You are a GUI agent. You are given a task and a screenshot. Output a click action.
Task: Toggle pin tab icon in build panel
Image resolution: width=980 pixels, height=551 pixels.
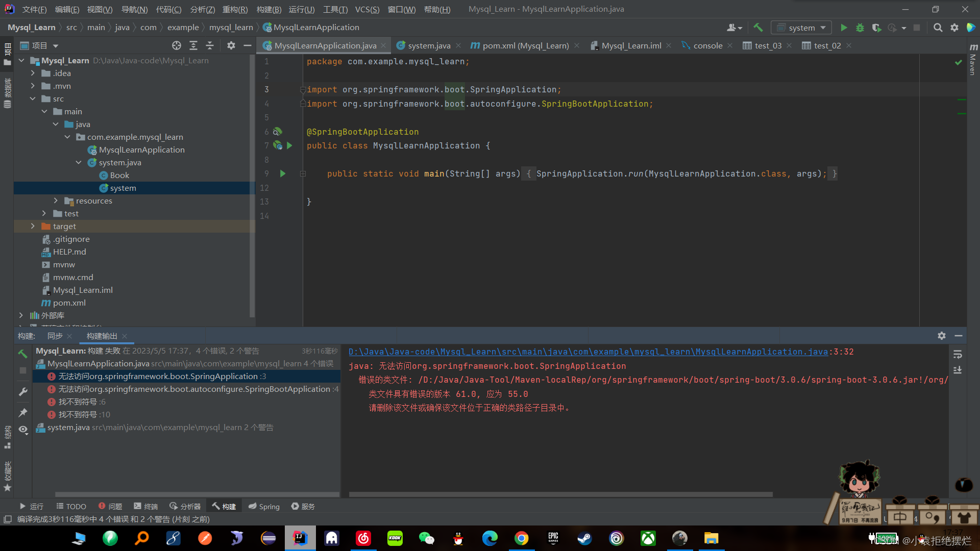[x=23, y=412]
